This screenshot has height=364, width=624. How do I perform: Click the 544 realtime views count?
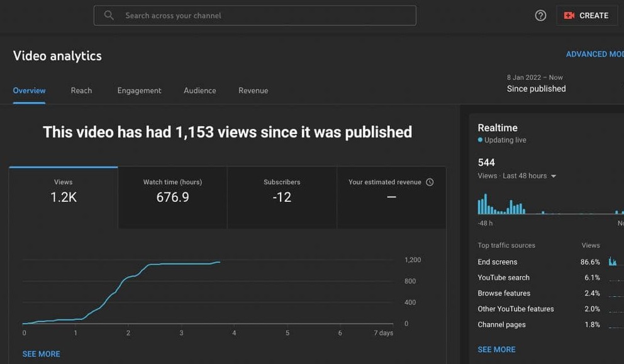pos(486,163)
